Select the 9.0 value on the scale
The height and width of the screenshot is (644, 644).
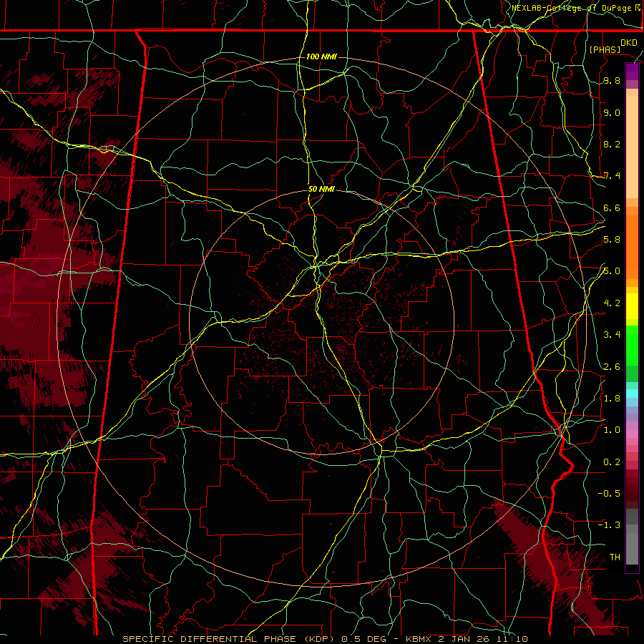tap(612, 112)
